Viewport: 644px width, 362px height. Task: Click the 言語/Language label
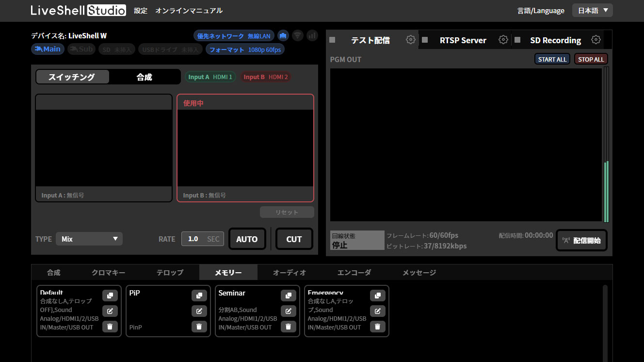(x=541, y=11)
